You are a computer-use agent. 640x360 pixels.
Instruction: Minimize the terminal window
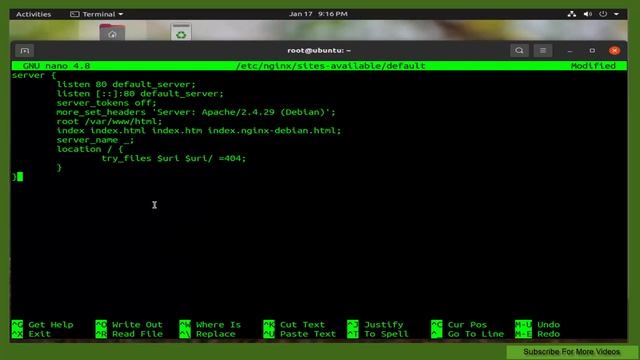[x=570, y=51]
